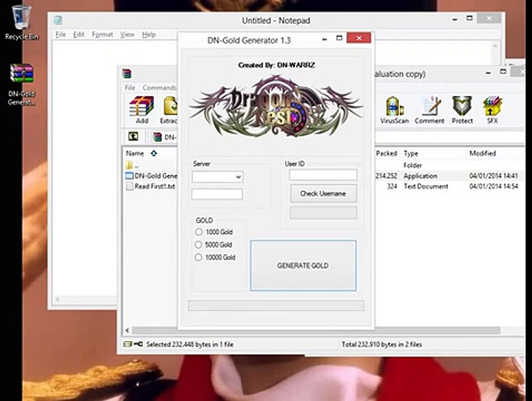Click 'Selected 232,448 bytes in 1 file' status

click(190, 344)
